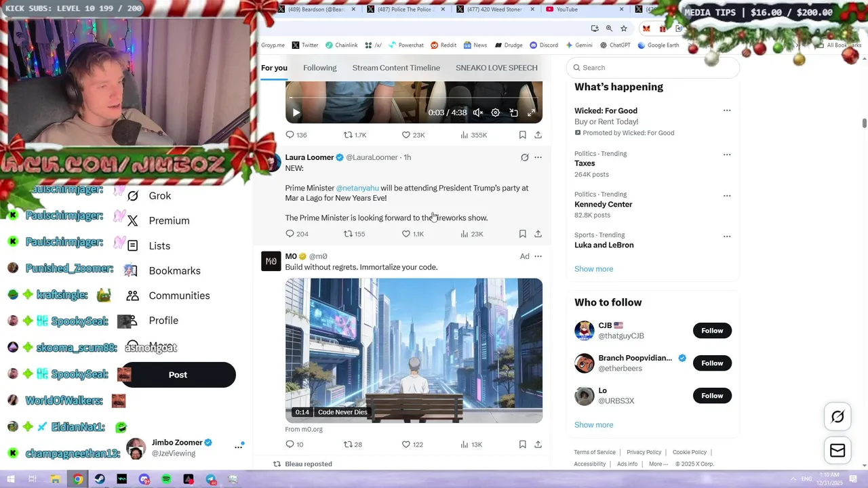This screenshot has width=868, height=488.
Task: Open the @netanyahu mention link
Action: [x=357, y=188]
